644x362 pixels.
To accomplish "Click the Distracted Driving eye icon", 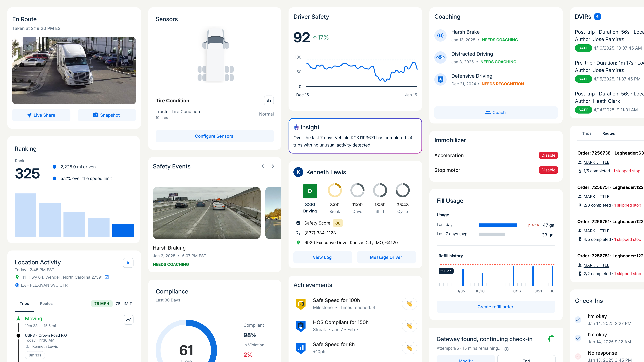I will pyautogui.click(x=440, y=58).
